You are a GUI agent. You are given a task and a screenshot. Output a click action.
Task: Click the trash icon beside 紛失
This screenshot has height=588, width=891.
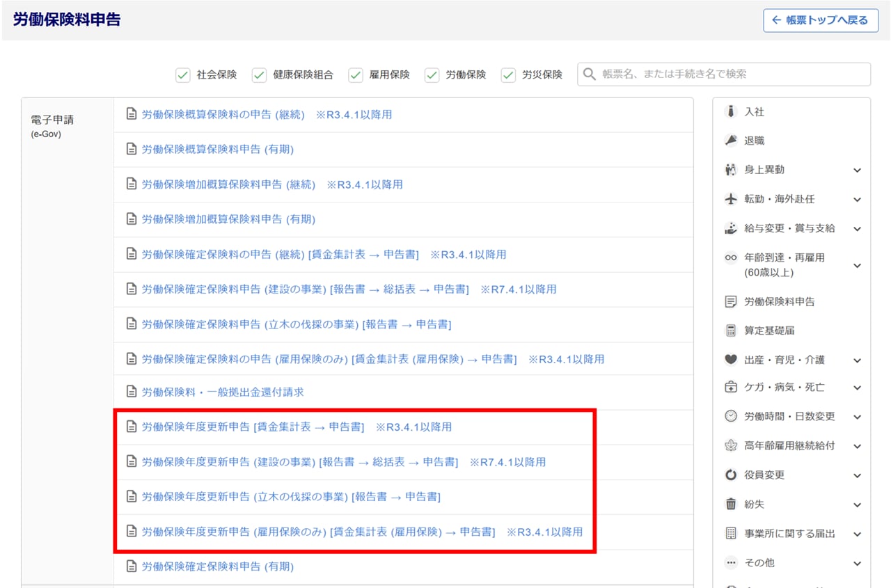[730, 504]
